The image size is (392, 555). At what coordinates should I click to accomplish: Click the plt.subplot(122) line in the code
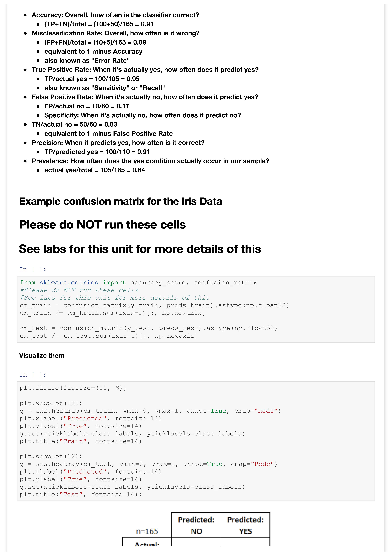coord(51,456)
